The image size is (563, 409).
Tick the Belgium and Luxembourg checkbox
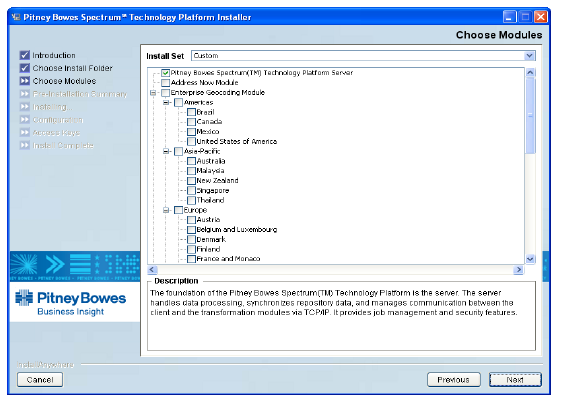pyautogui.click(x=191, y=229)
